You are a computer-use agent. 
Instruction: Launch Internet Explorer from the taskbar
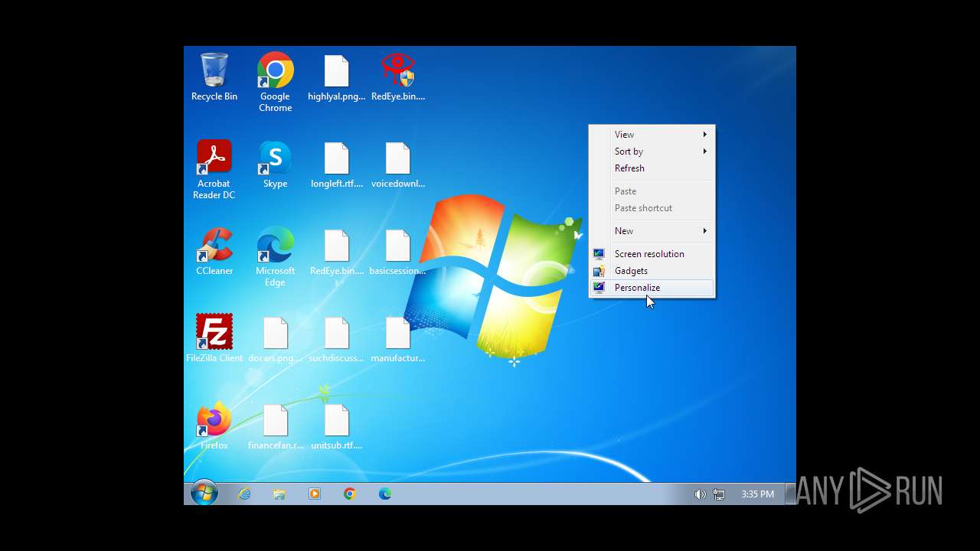pos(244,494)
